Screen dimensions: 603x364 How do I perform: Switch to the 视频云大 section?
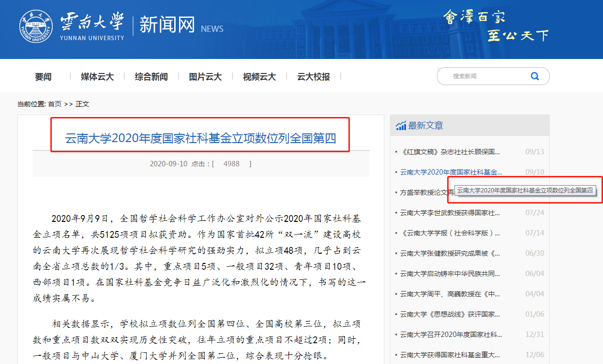[x=259, y=76]
